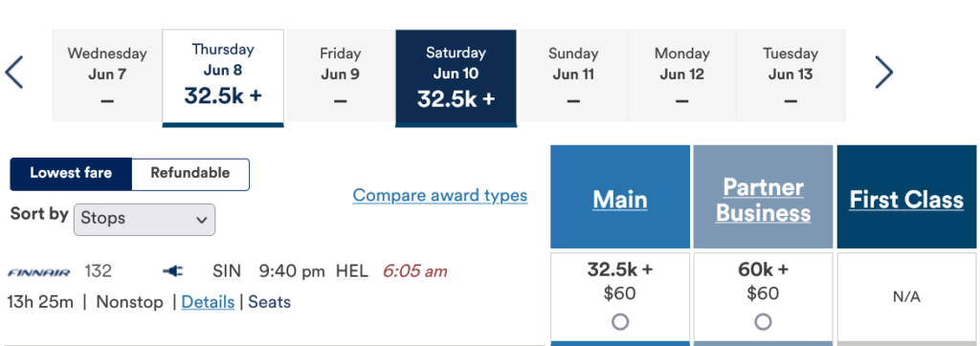Choose Lowest fare toggle option
Viewport: 980px width, 346px height.
coord(71,174)
